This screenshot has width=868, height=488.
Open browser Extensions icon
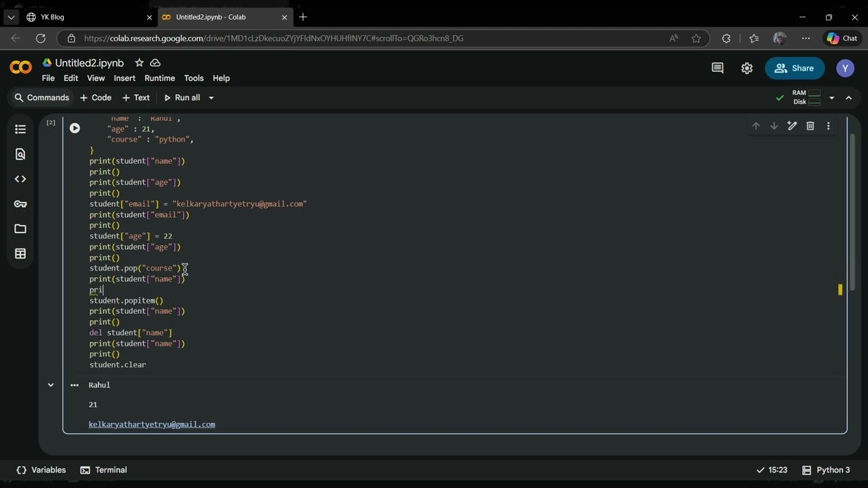[726, 39]
